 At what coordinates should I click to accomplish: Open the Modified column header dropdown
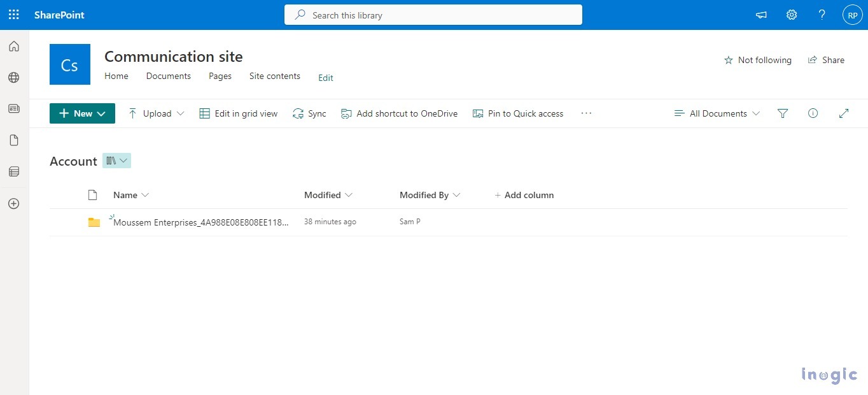coord(328,195)
